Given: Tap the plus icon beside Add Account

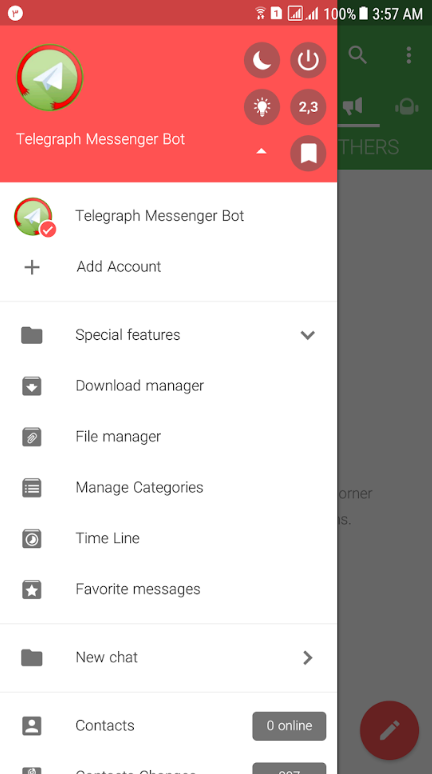Looking at the screenshot, I should click(32, 267).
